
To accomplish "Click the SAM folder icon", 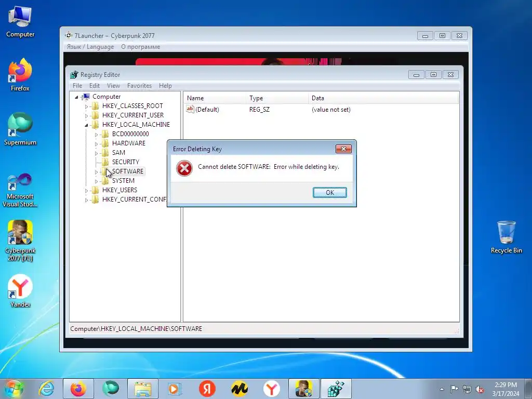I will click(x=105, y=152).
